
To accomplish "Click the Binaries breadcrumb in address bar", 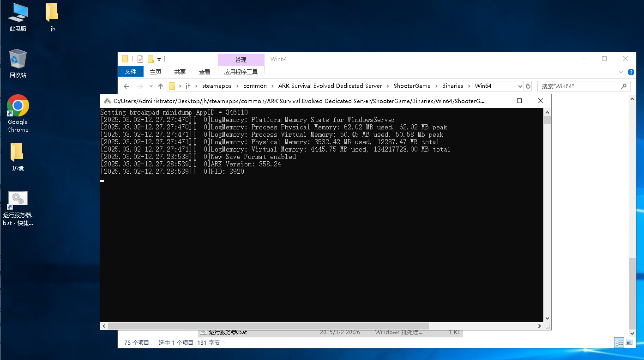I will point(452,86).
